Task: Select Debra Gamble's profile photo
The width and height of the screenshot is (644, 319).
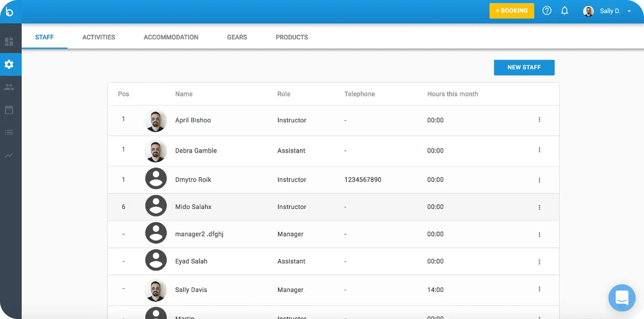Action: 156,151
